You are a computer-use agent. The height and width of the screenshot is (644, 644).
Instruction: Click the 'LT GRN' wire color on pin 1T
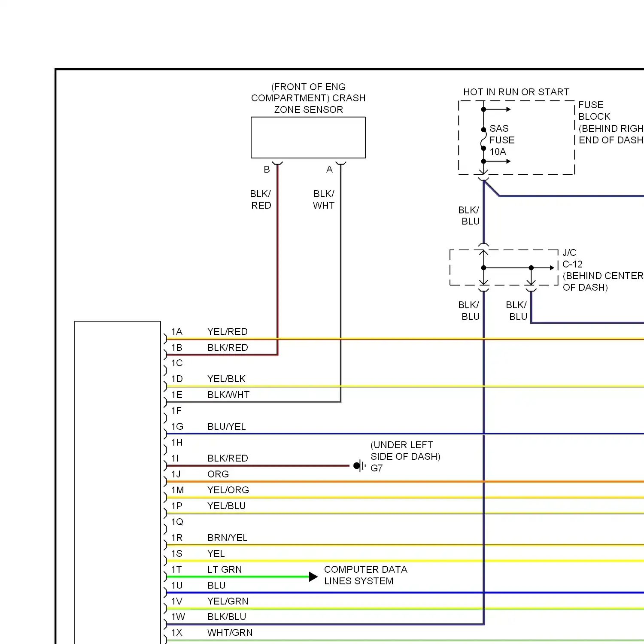[225, 570]
